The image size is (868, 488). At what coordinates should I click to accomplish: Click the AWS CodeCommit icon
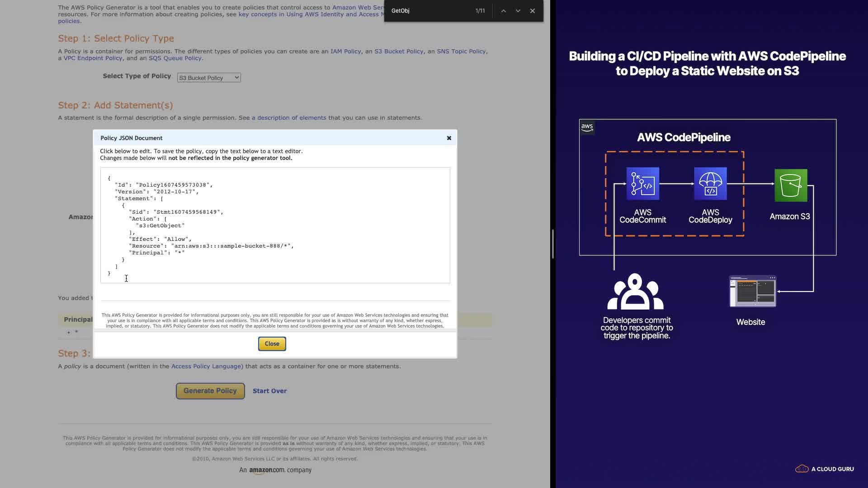click(642, 184)
